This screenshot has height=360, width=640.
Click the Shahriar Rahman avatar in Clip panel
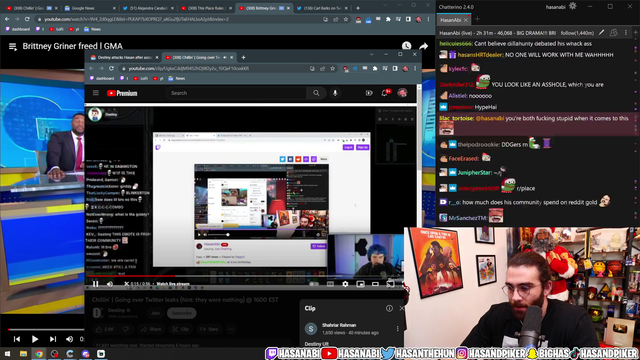coord(311,329)
